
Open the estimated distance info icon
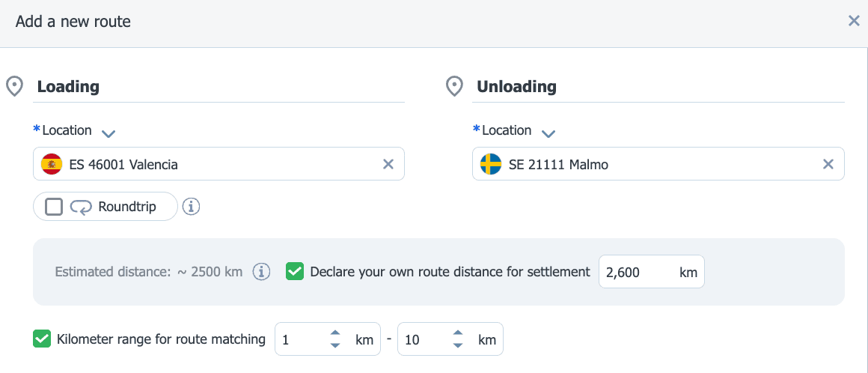click(x=261, y=272)
